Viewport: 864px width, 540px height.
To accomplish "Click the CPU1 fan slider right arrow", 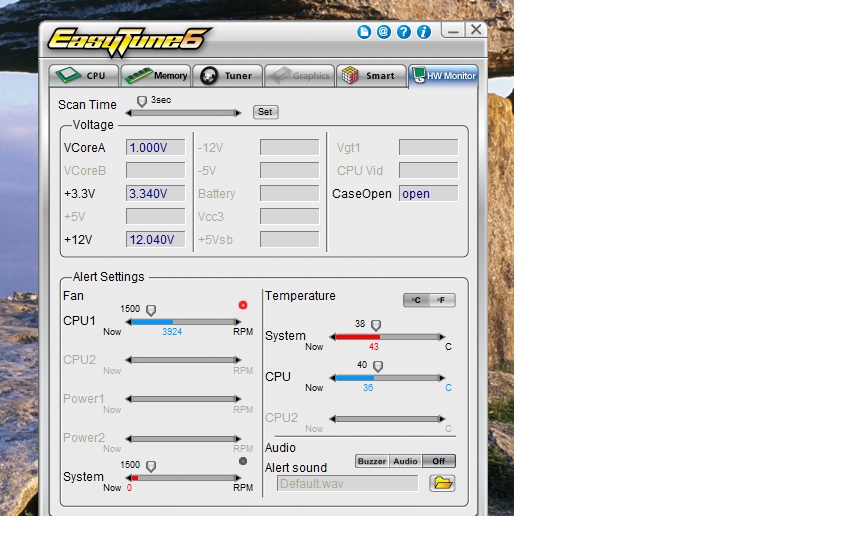I will pos(237,322).
